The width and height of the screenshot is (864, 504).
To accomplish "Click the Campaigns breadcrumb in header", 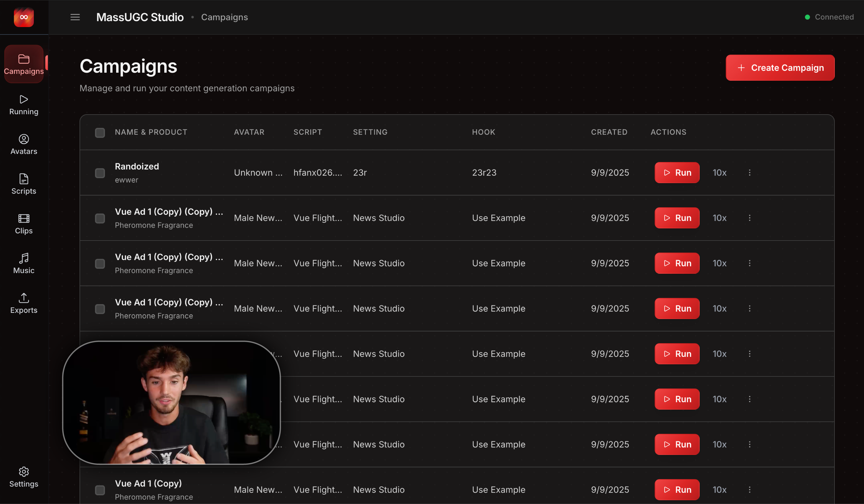I will [224, 17].
